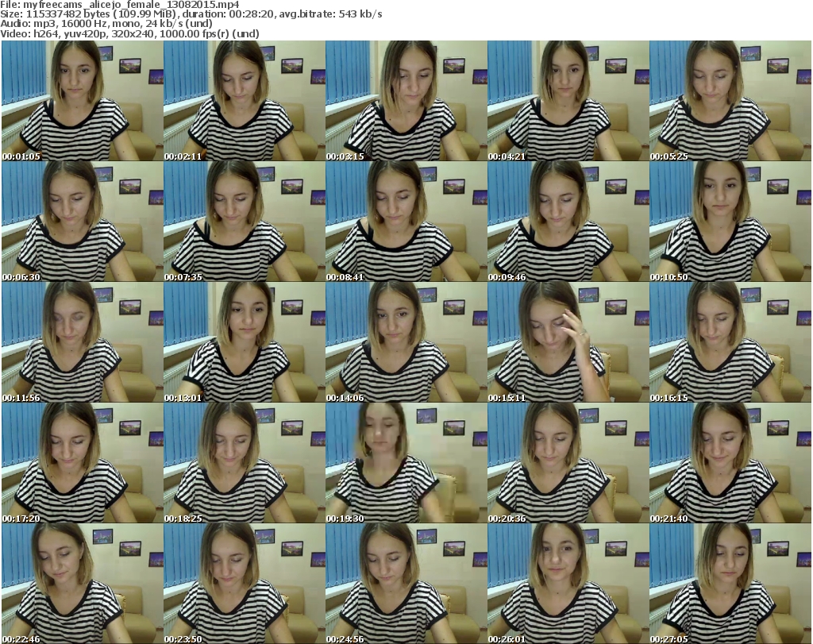Click the thumbnail at timestamp 00:03:15
The image size is (813, 644).
coord(406,101)
